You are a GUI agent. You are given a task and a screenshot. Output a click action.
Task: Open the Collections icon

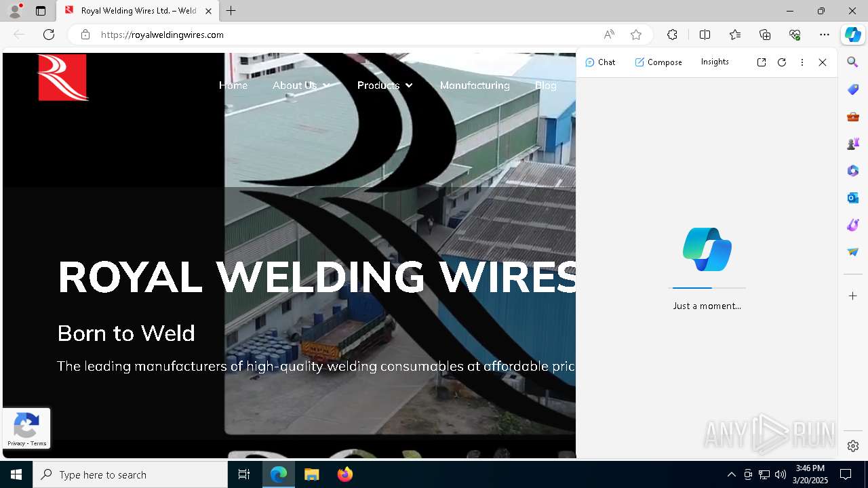(765, 35)
